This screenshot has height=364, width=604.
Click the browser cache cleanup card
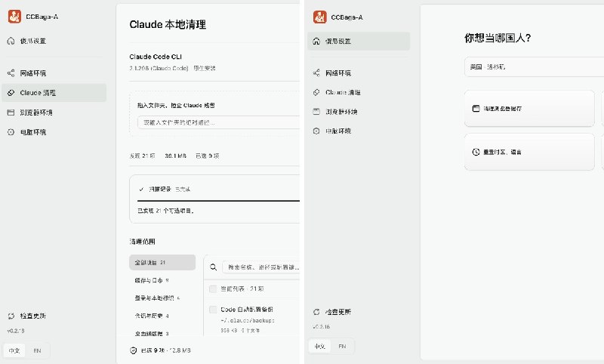[529, 109]
